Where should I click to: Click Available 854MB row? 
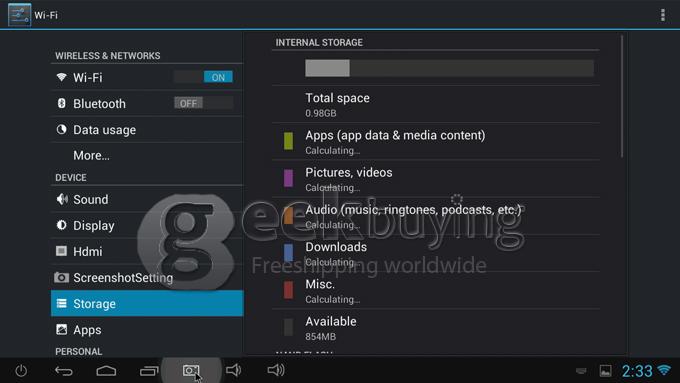coord(436,328)
